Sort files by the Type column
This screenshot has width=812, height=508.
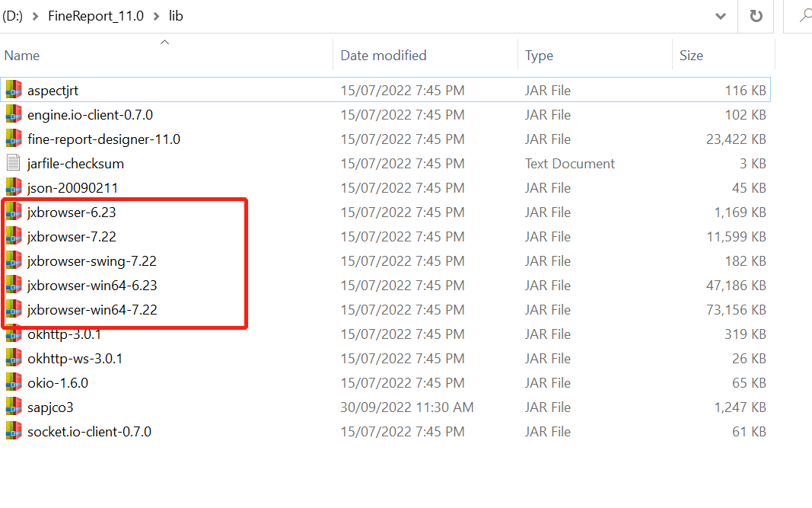click(x=539, y=56)
